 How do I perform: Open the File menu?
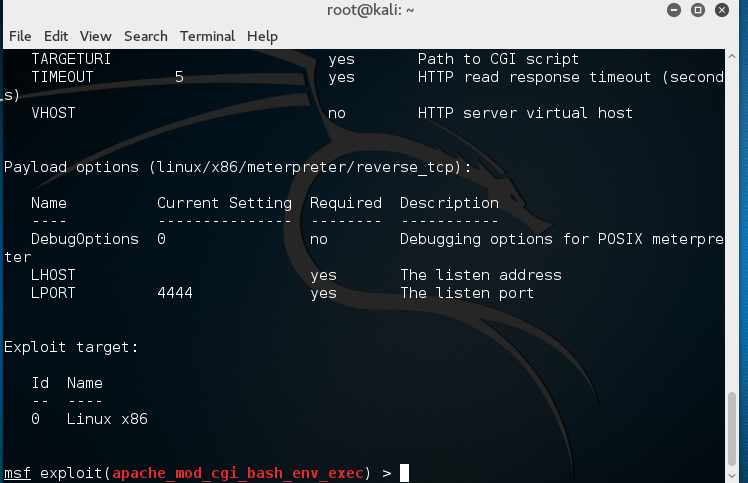tap(20, 36)
